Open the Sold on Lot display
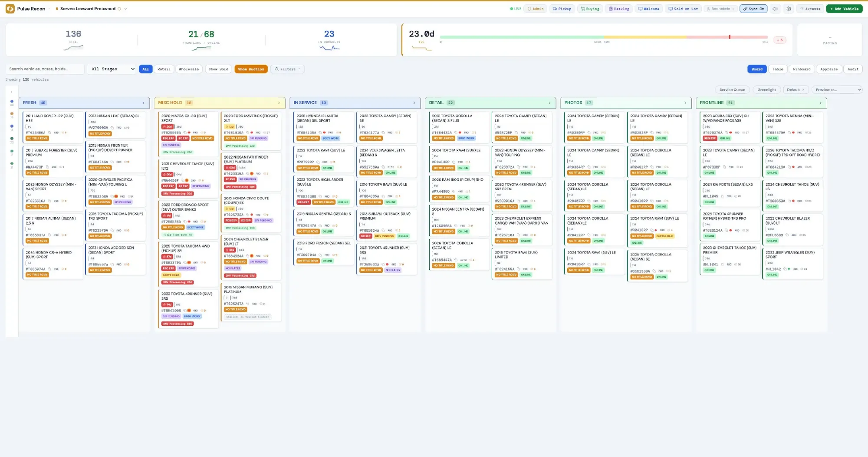The width and height of the screenshot is (868, 457). tap(683, 9)
